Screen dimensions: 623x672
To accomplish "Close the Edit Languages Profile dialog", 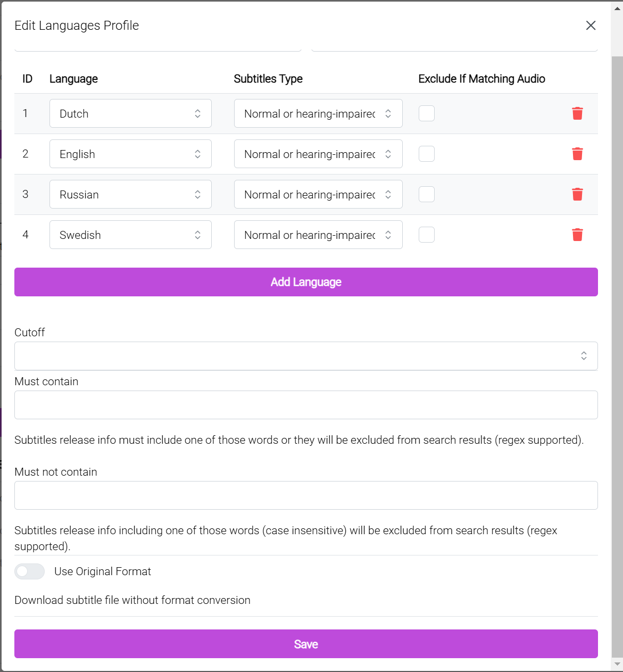I will click(x=591, y=26).
